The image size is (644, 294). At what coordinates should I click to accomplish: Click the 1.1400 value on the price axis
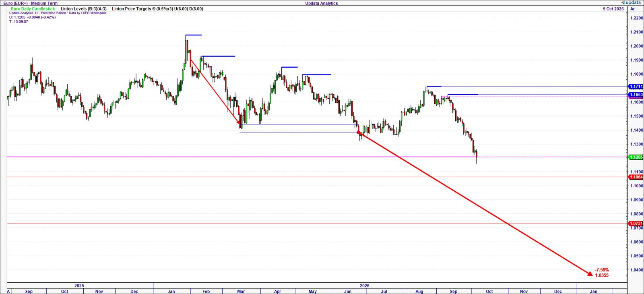(636, 130)
